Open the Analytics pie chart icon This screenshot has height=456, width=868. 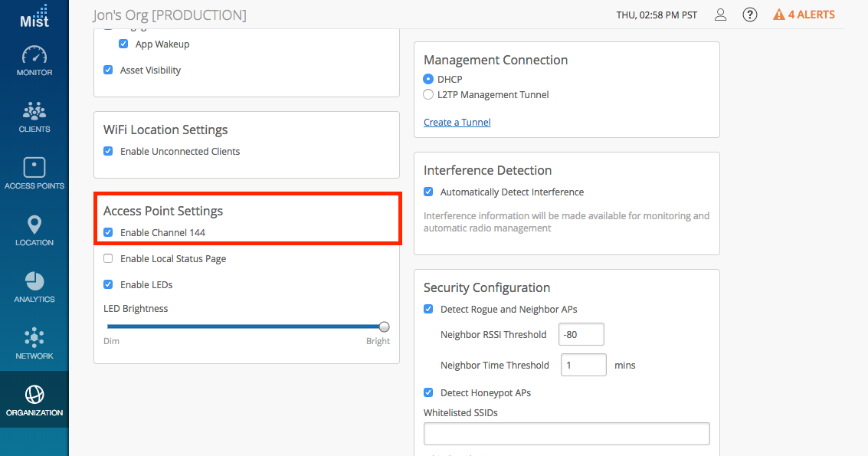34,280
